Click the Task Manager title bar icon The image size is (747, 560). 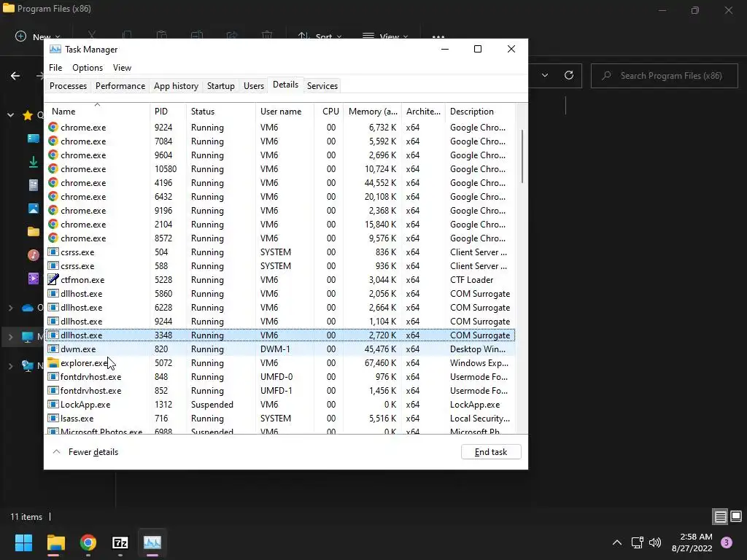pyautogui.click(x=55, y=49)
